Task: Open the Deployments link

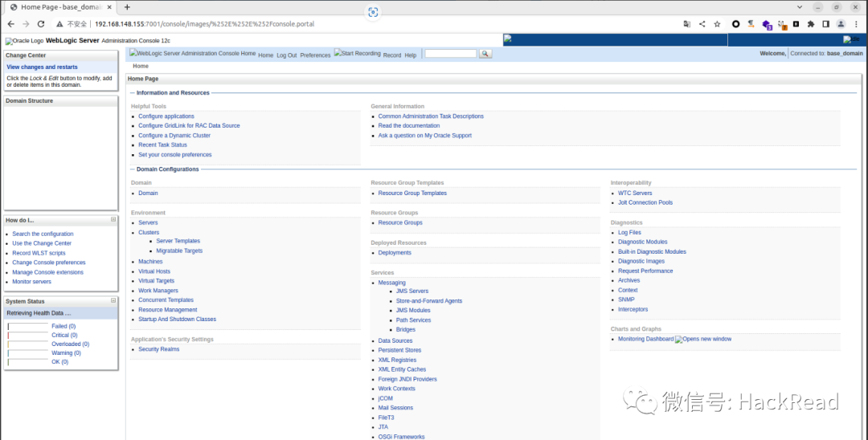Action: (395, 253)
